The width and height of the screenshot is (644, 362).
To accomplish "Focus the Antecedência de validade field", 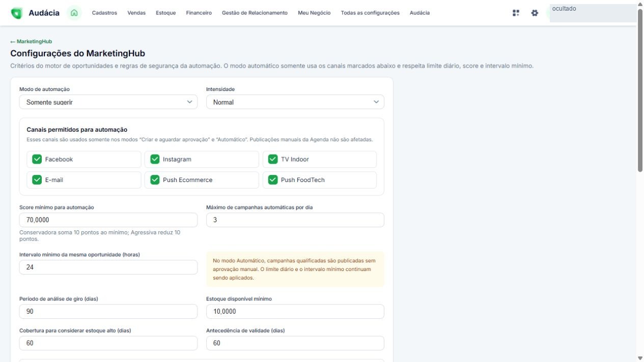I will (295, 343).
